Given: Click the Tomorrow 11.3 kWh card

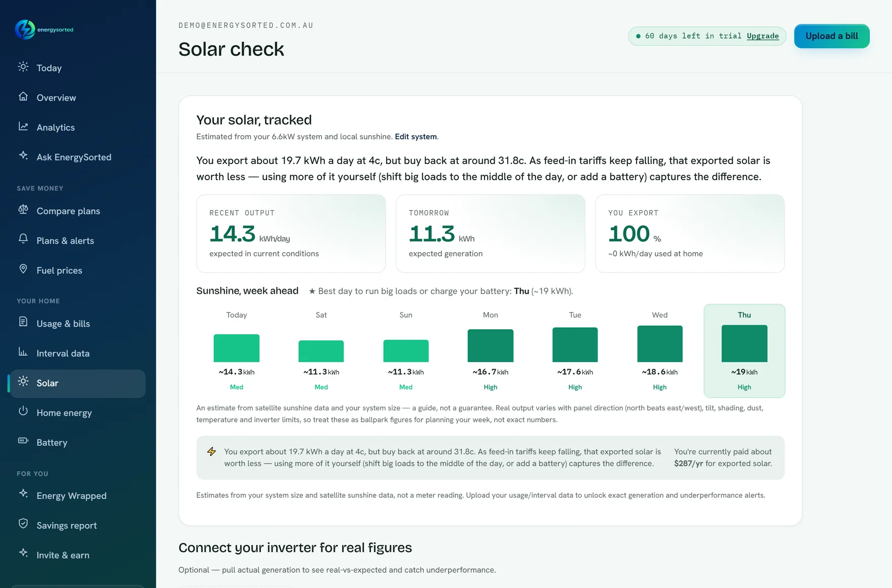Looking at the screenshot, I should pyautogui.click(x=490, y=233).
